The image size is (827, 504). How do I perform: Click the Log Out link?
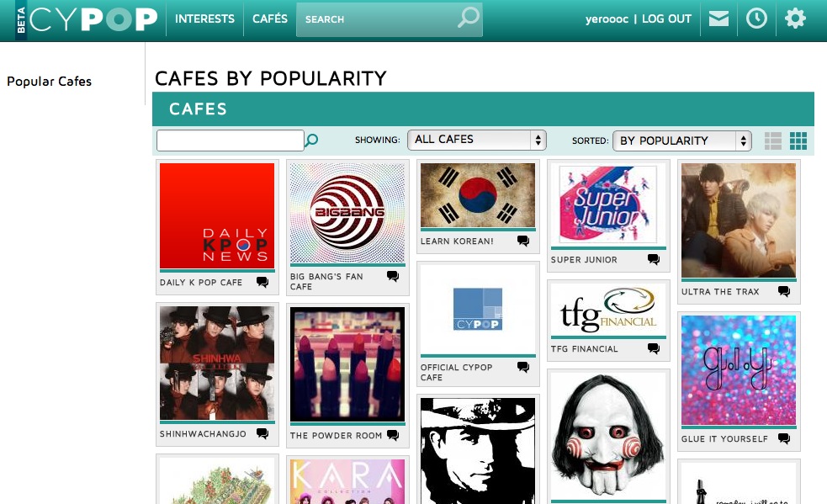pyautogui.click(x=666, y=19)
